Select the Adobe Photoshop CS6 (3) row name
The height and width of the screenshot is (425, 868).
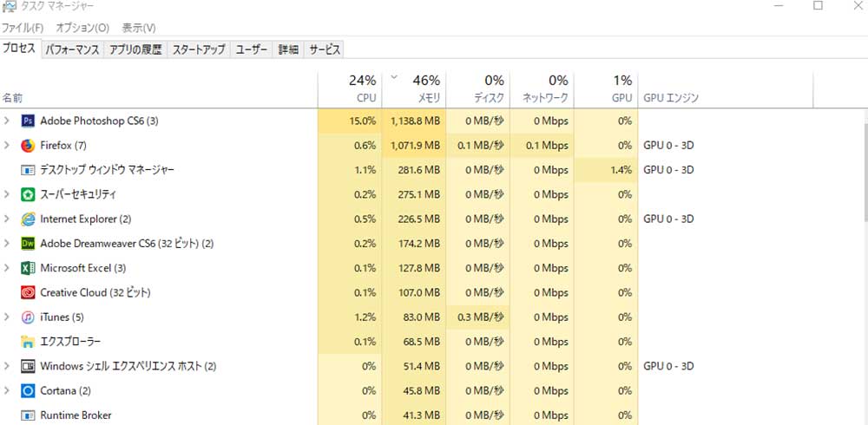99,121
